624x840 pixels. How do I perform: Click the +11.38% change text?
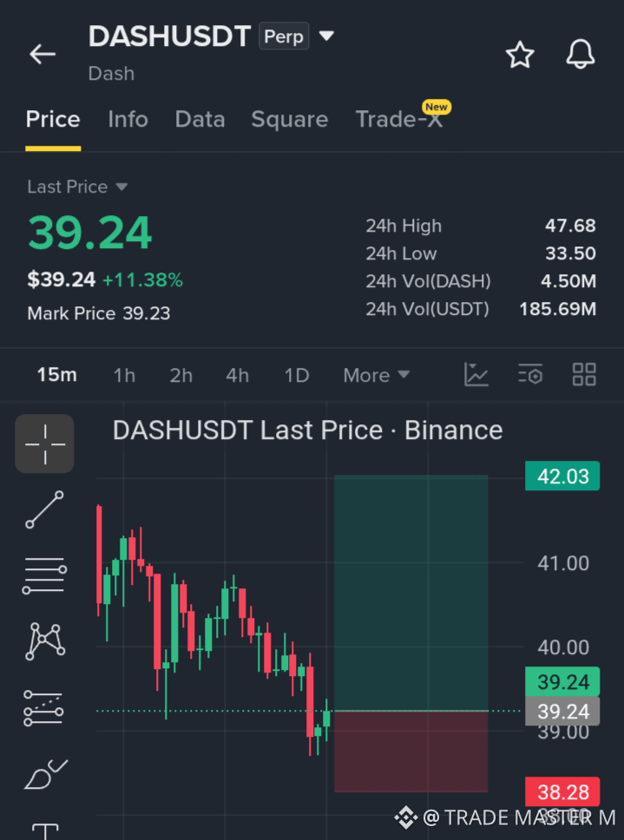point(142,279)
